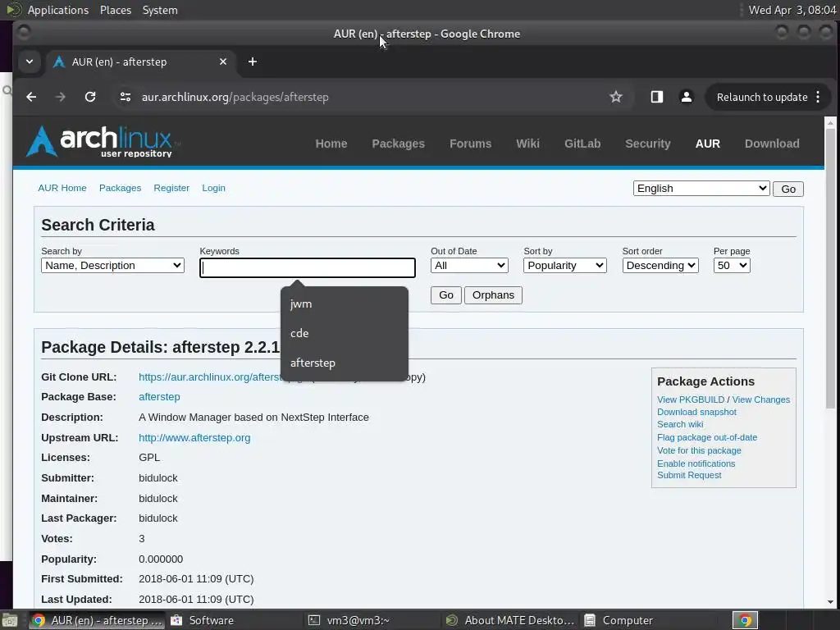Click Enable notifications link

[x=696, y=464]
